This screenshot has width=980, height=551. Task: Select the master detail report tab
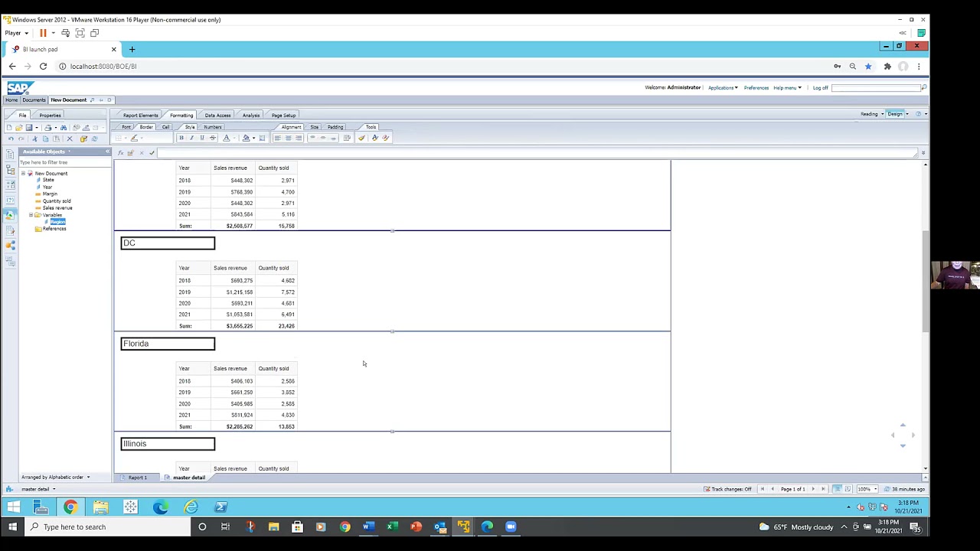(x=188, y=478)
